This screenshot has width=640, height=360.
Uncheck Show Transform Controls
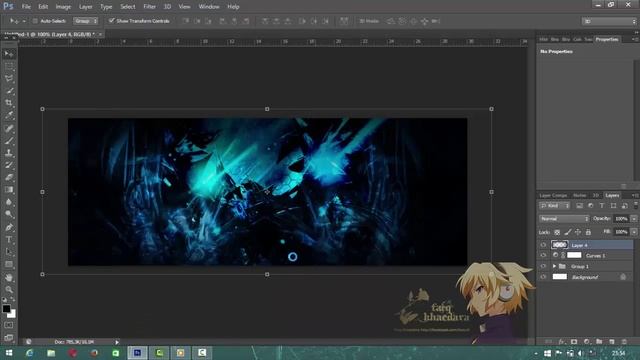pyautogui.click(x=111, y=20)
